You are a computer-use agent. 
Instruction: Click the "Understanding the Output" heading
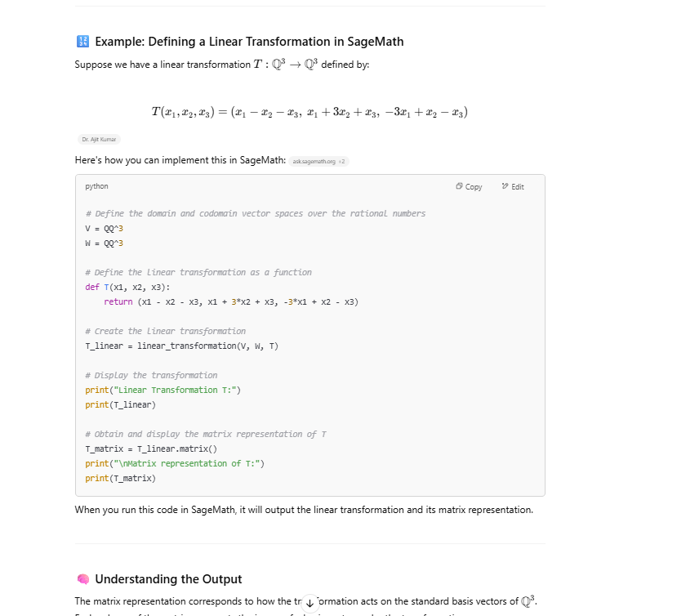pyautogui.click(x=168, y=579)
